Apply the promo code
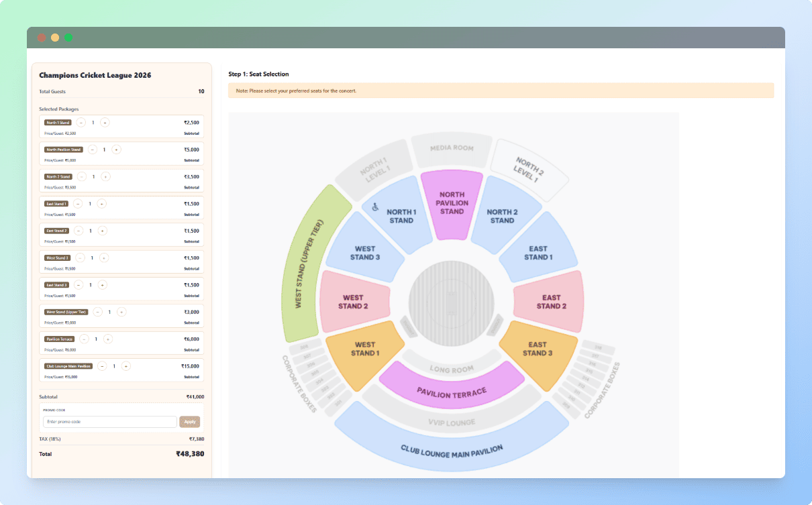Image resolution: width=812 pixels, height=505 pixels. (x=190, y=422)
